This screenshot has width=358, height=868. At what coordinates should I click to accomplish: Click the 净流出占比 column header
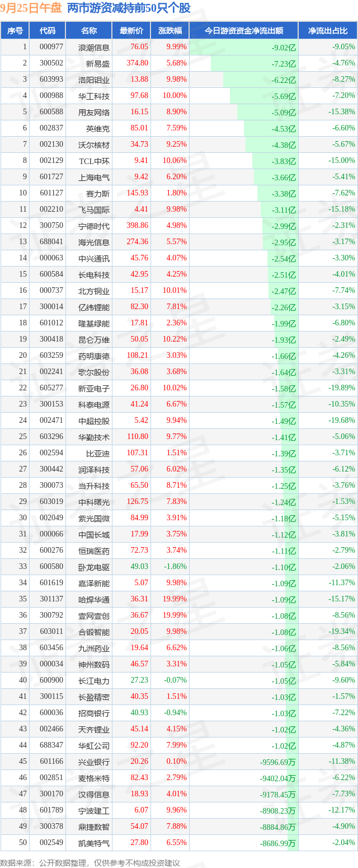[x=328, y=31]
